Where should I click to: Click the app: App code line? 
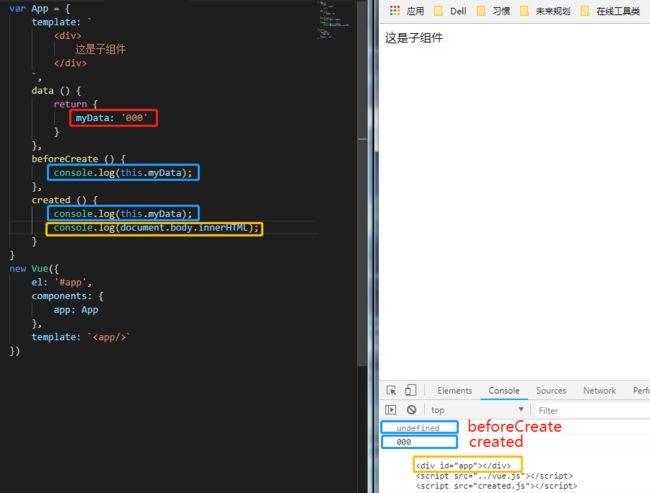click(x=76, y=310)
